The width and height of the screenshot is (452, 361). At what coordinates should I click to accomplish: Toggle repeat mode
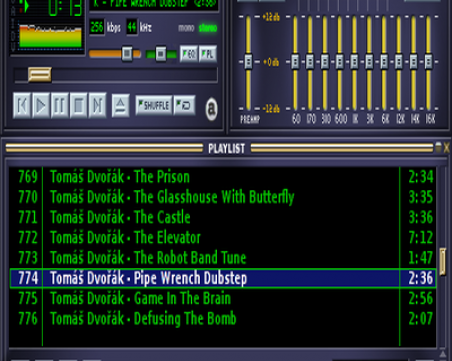point(184,106)
